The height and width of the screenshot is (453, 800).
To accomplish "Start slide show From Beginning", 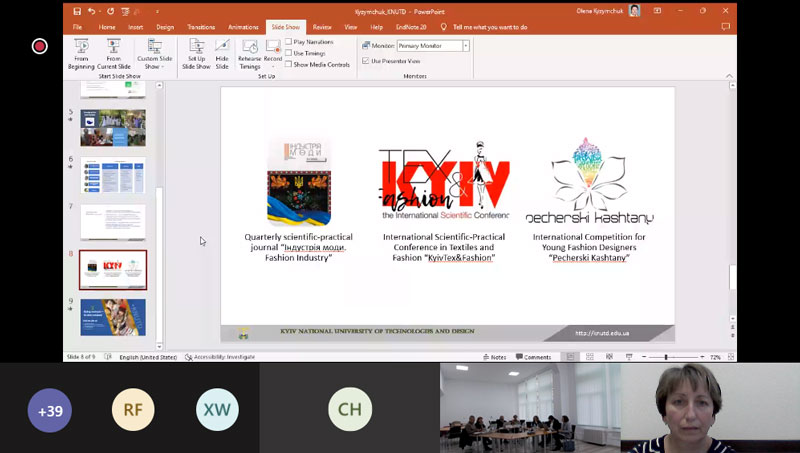I will (x=81, y=55).
